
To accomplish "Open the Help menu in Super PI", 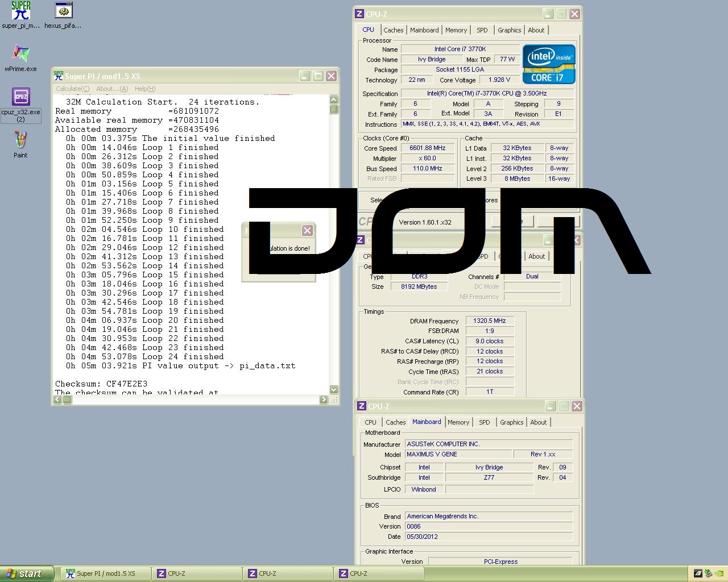I will pos(144,89).
